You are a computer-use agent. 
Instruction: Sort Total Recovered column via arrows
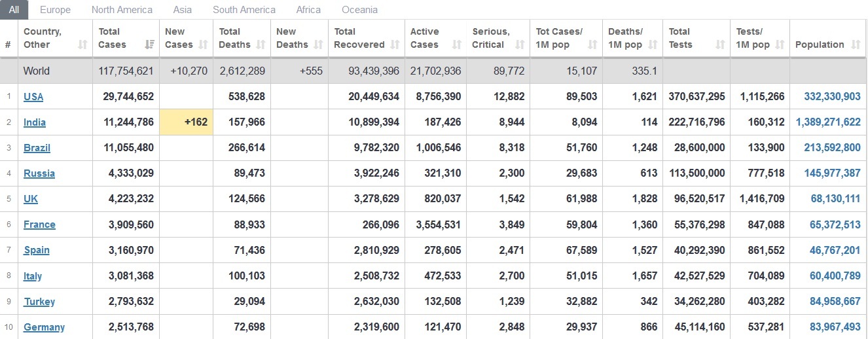pos(395,45)
